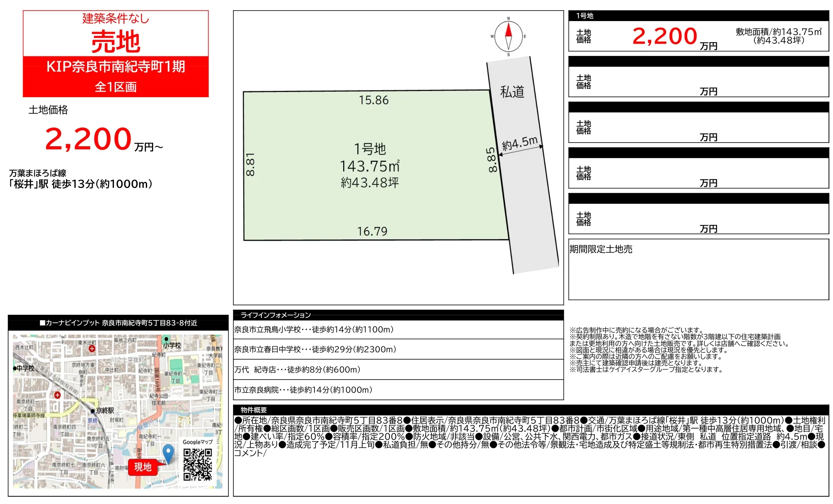Click the 市立奈良病院 info row
Viewport: 833px width, 504px height.
coord(398,390)
